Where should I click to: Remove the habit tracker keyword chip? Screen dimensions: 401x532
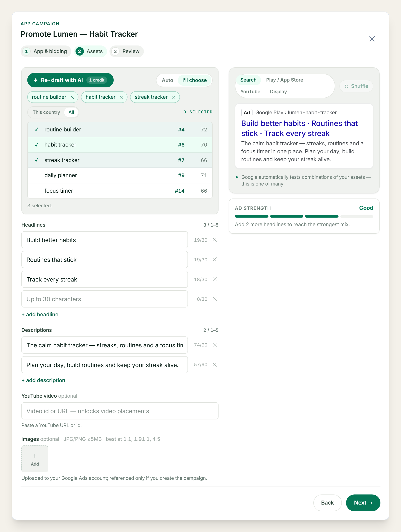(121, 97)
